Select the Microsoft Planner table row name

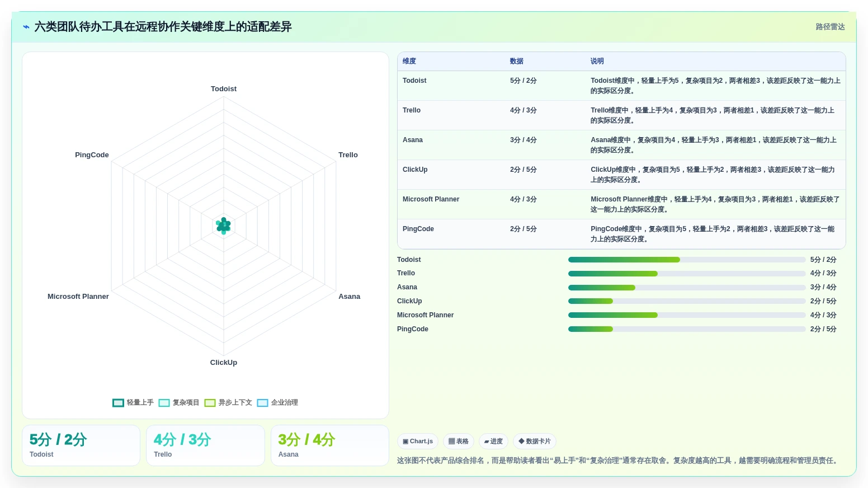click(x=431, y=199)
